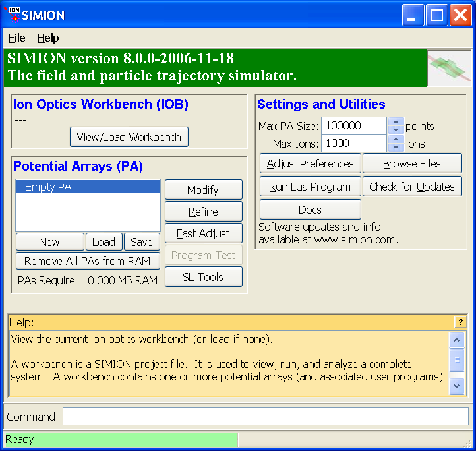Close the SIMION window
The width and height of the screenshot is (476, 451).
click(x=461, y=15)
